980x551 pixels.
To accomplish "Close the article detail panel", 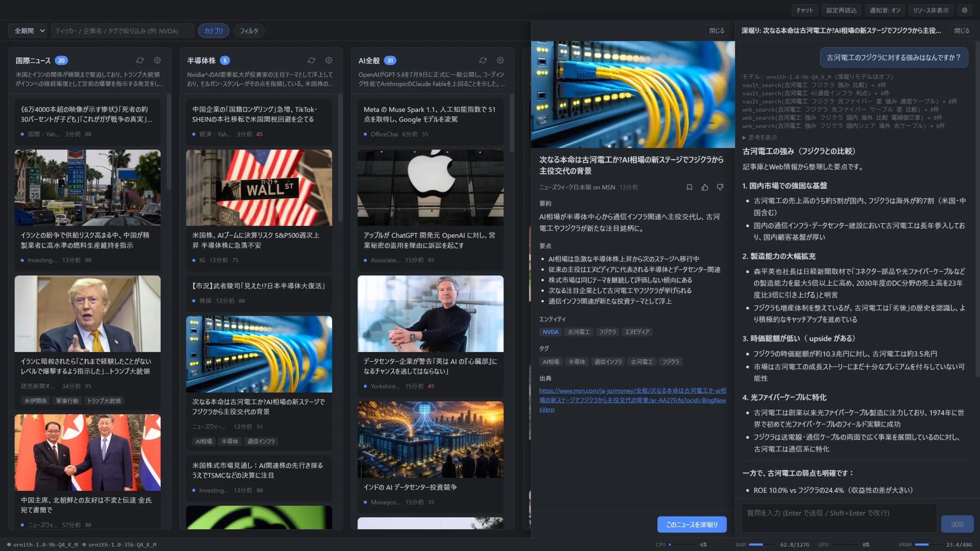I will pyautogui.click(x=717, y=31).
